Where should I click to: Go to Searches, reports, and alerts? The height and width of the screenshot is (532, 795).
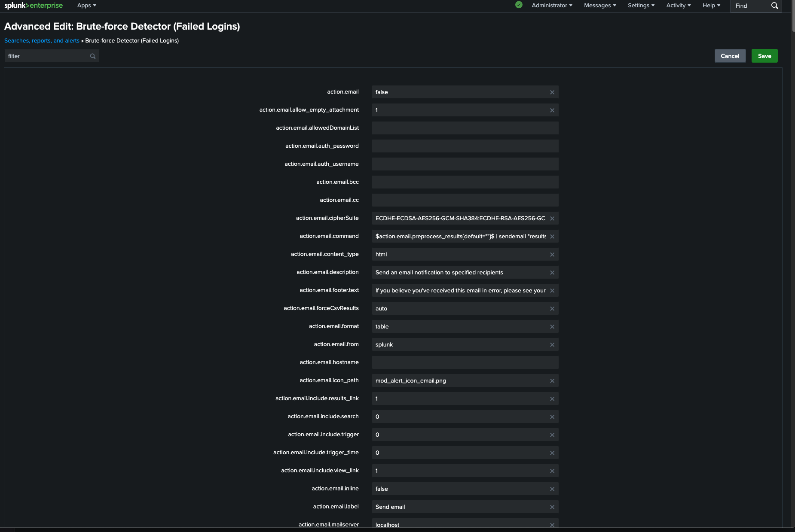[x=42, y=41]
